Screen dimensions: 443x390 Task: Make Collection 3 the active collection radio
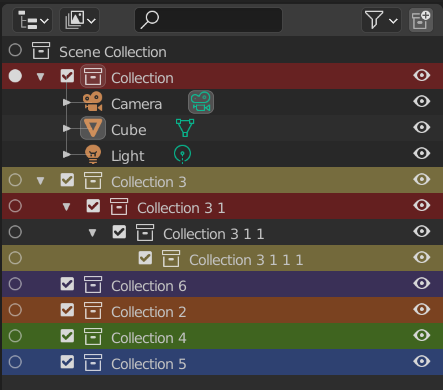15,180
